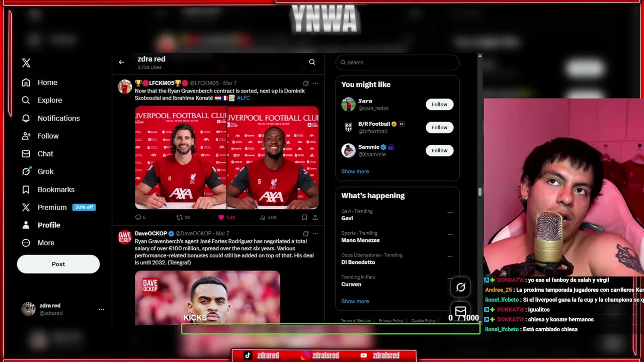Click LFCKM05 display name
This screenshot has height=362, width=644.
161,83
